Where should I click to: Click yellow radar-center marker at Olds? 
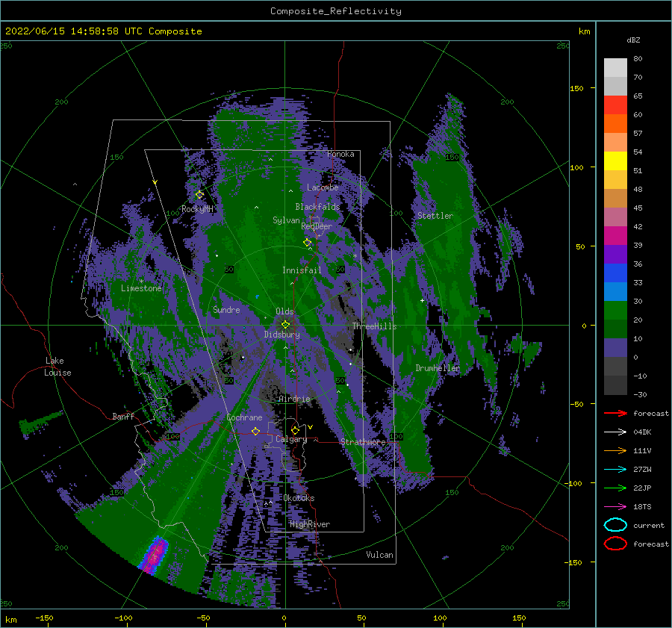pos(285,325)
